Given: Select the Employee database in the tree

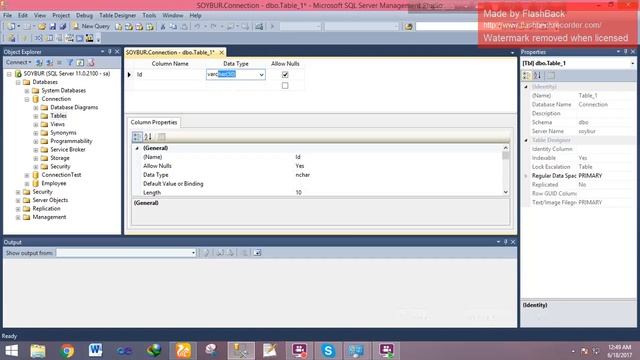Looking at the screenshot, I should [x=53, y=183].
